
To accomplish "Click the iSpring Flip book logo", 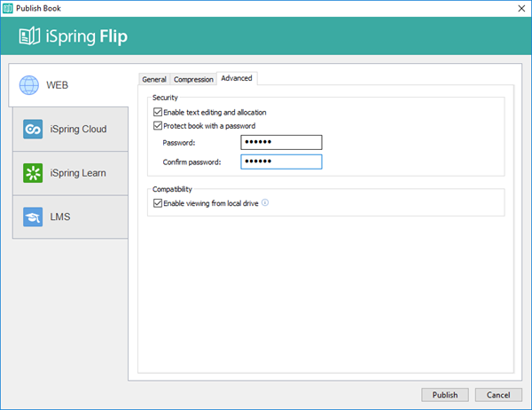I will point(29,36).
